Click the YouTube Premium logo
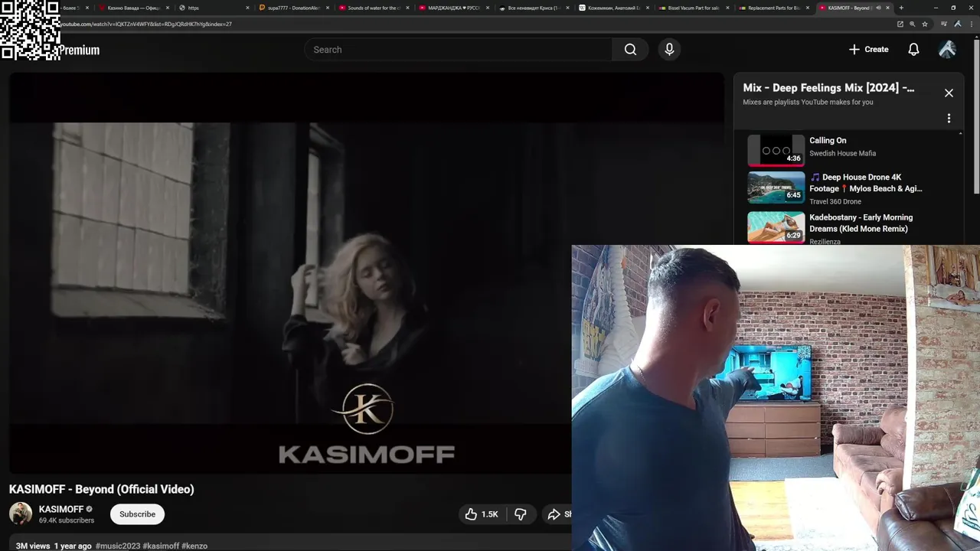 [79, 51]
